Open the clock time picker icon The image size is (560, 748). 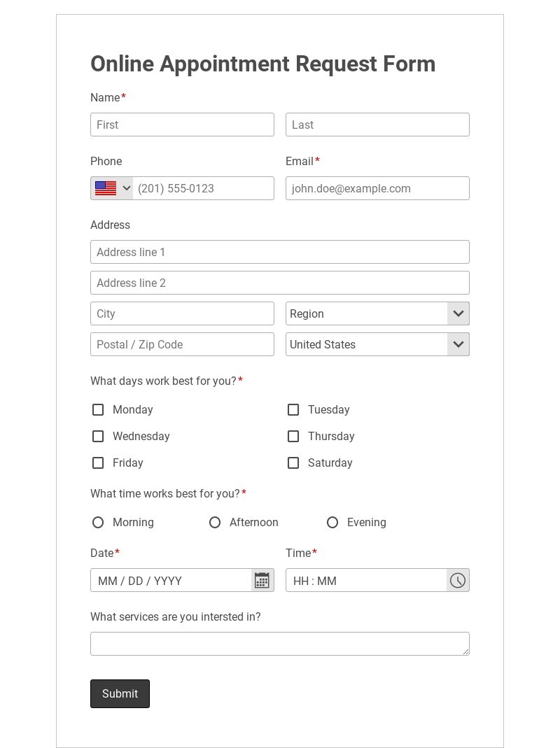[458, 580]
